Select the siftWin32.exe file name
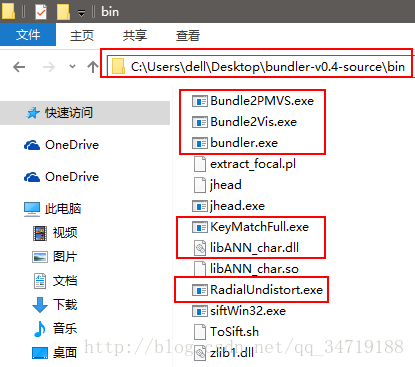Image resolution: width=415 pixels, height=367 pixels. tap(248, 311)
